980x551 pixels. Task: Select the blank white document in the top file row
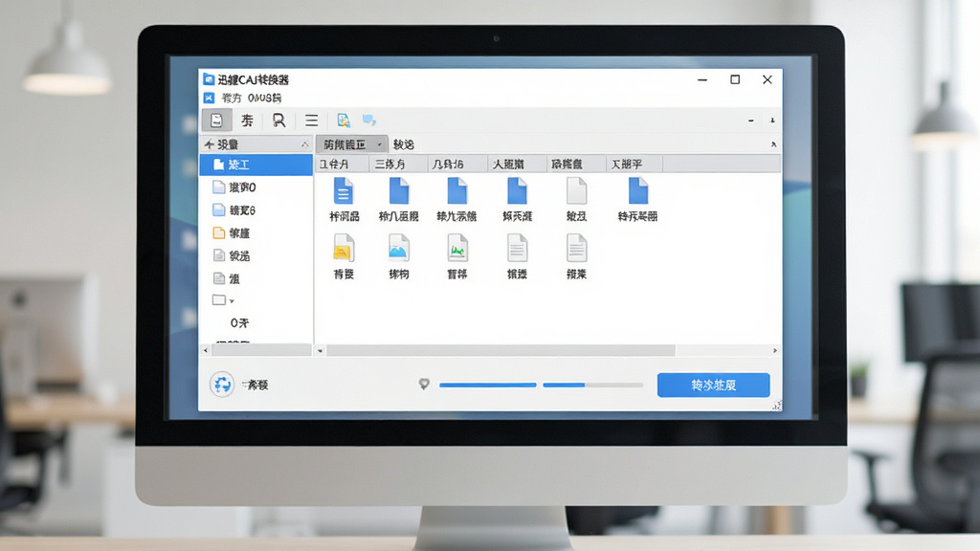point(576,191)
